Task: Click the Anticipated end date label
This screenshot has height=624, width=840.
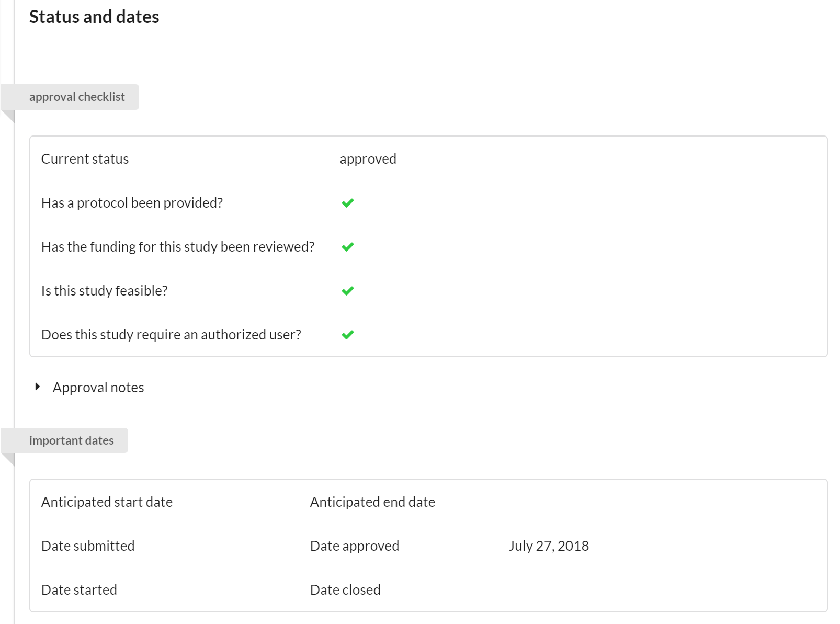Action: 372,502
